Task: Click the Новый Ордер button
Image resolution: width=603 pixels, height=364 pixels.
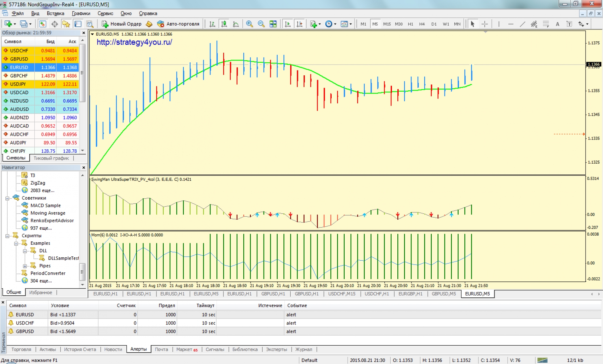Action: coord(122,24)
